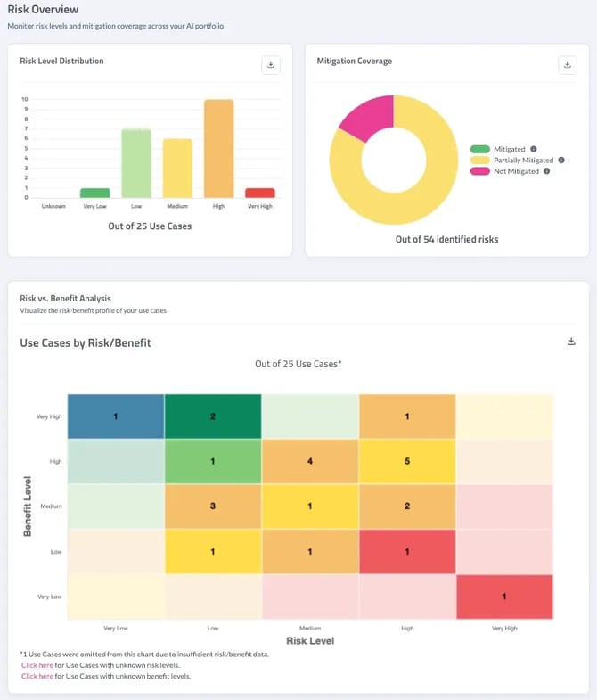Select the Very Low bar in risk distribution
The height and width of the screenshot is (700, 597).
(95, 193)
